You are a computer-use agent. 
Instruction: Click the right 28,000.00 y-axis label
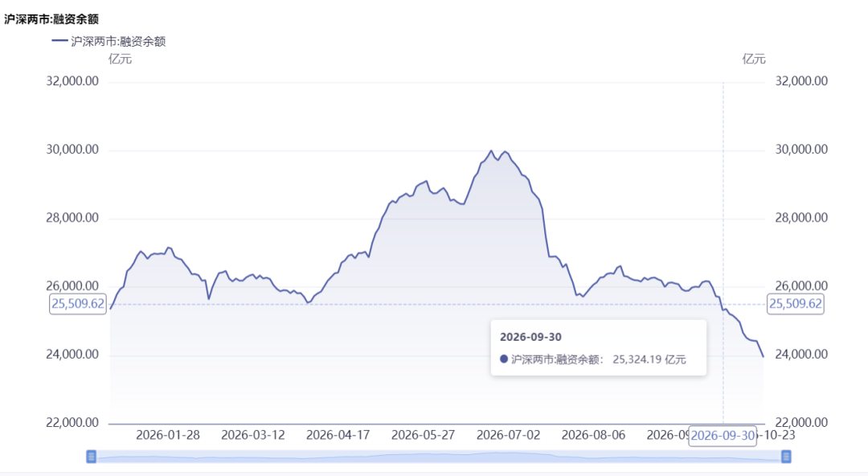[x=801, y=218]
